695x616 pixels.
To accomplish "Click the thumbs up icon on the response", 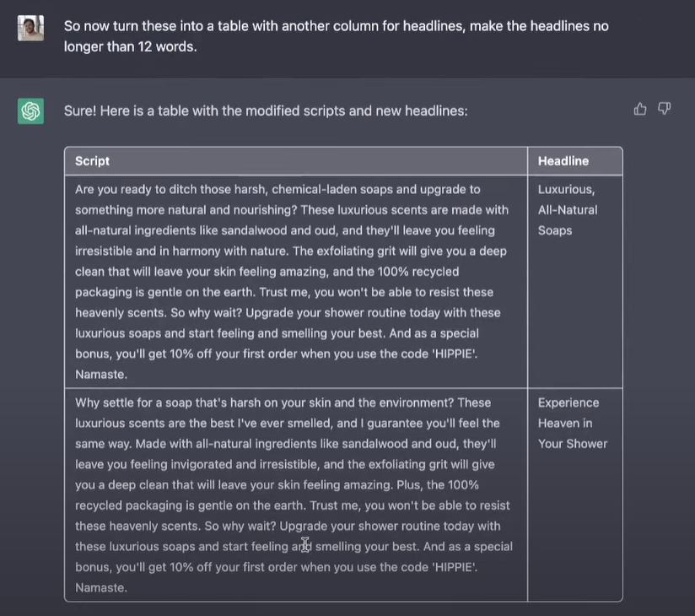I will 640,109.
